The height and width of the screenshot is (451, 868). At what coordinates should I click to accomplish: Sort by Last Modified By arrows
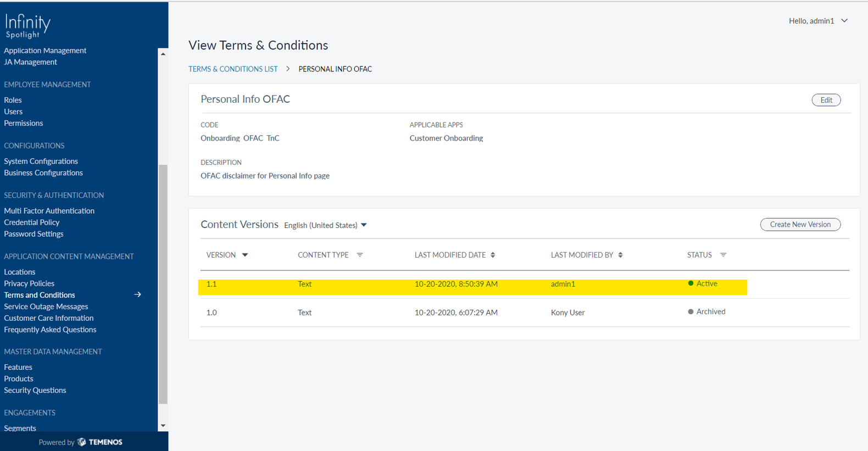click(x=620, y=255)
